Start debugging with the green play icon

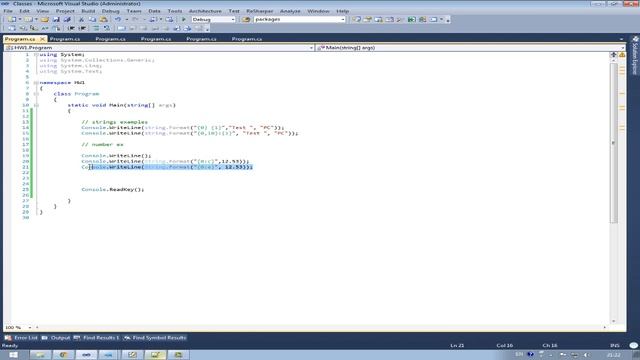[184, 19]
